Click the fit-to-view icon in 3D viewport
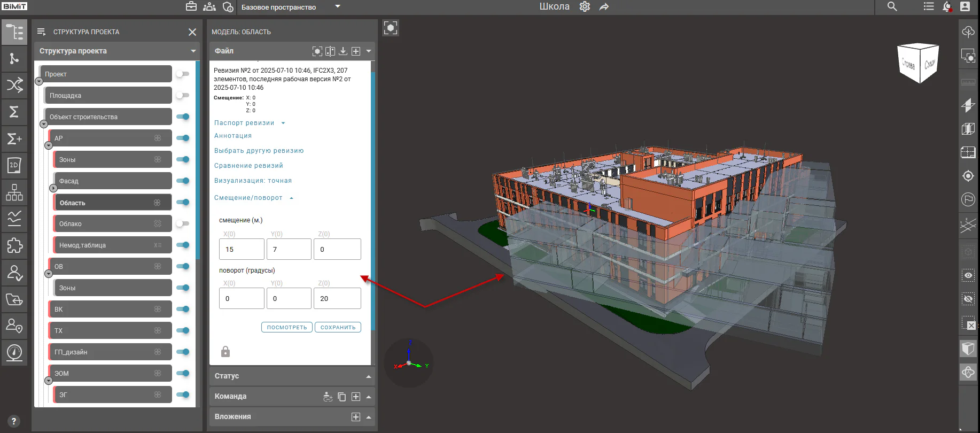980x433 pixels. (391, 28)
